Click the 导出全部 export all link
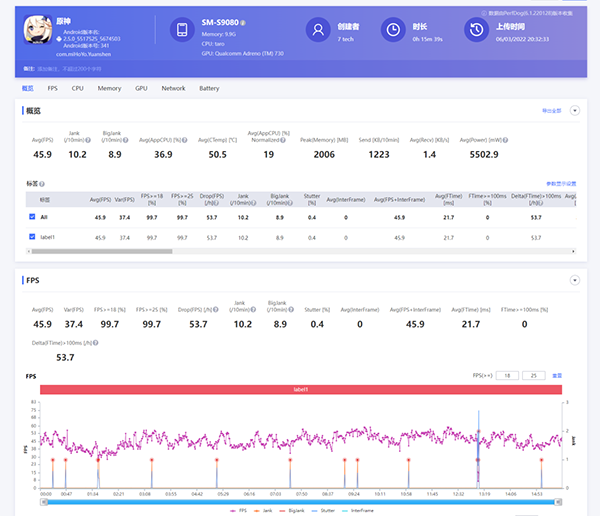 tap(551, 111)
